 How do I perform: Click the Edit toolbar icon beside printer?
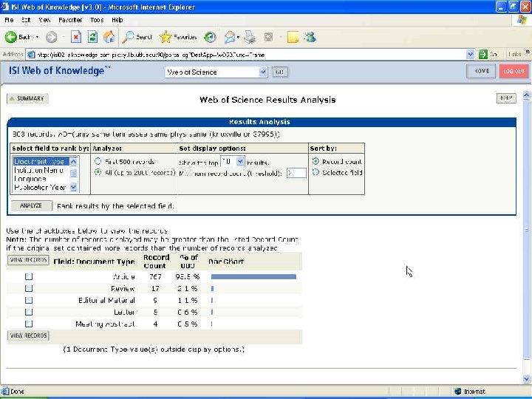pyautogui.click(x=268, y=37)
